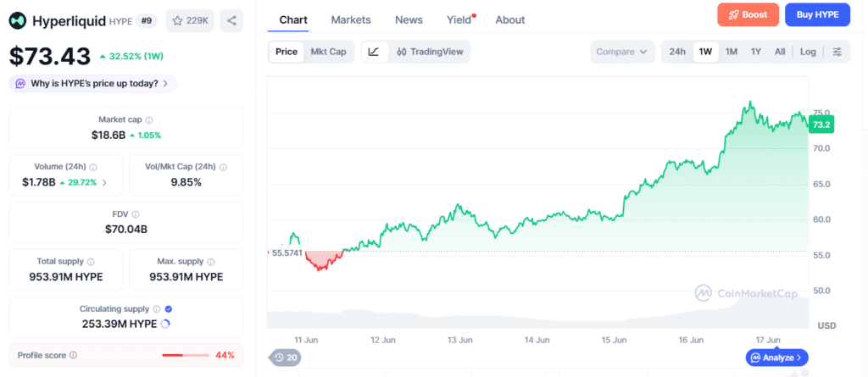The width and height of the screenshot is (868, 377).
Task: Click the history clock badge showing 20
Action: (286, 358)
